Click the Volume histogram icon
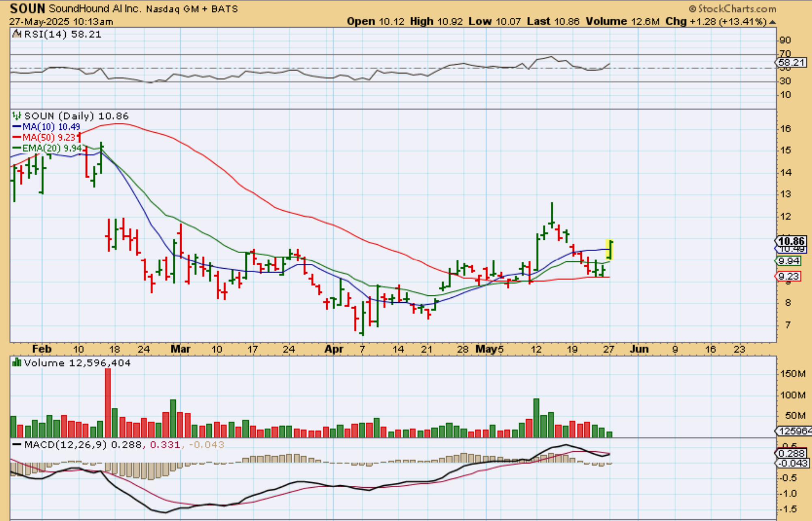Viewport: 812px width, 521px height. click(x=17, y=362)
